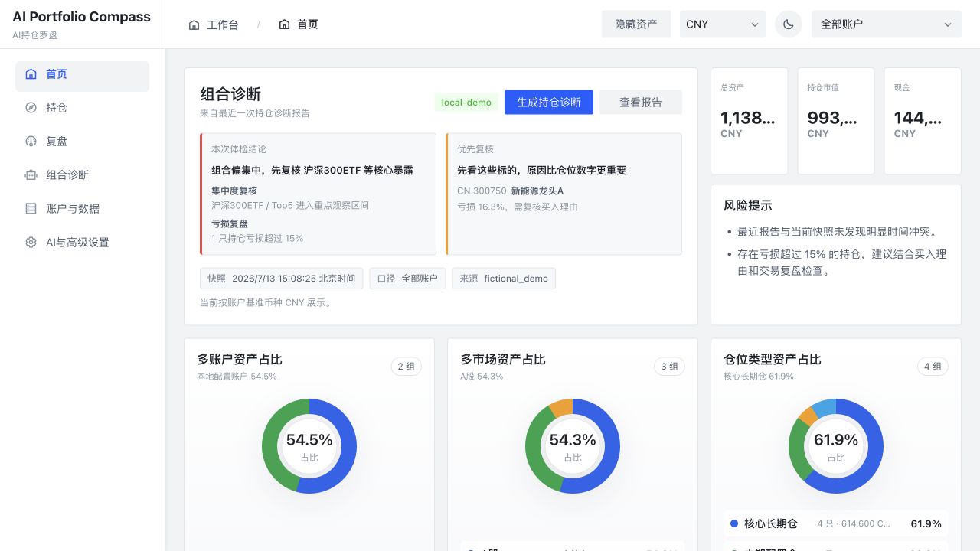Screen dimensions: 980x551
Task: Open the 全部账户 account dropdown
Action: [x=887, y=24]
